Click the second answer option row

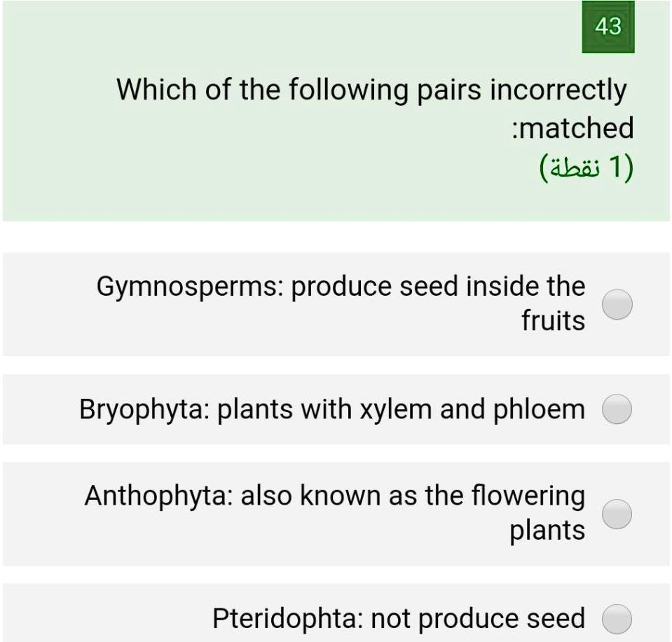point(336,409)
